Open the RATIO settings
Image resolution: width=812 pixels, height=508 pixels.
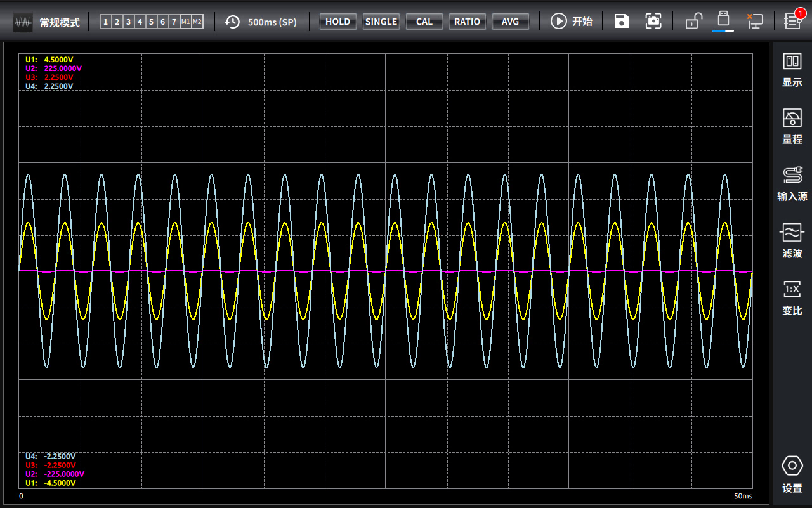[x=468, y=22]
